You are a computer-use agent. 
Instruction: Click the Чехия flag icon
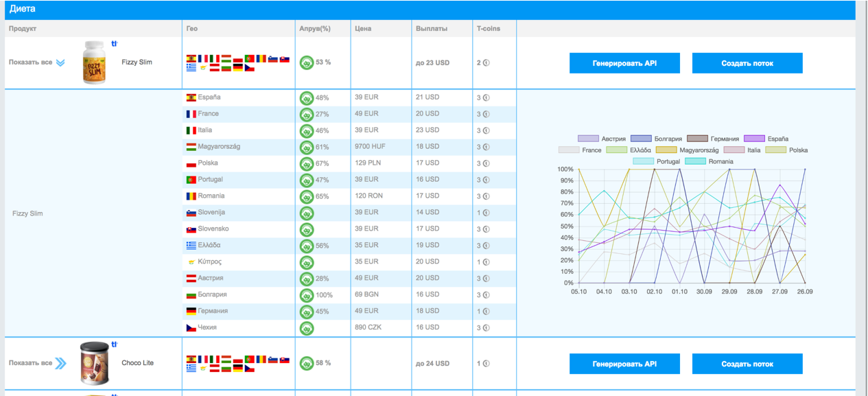pyautogui.click(x=191, y=328)
